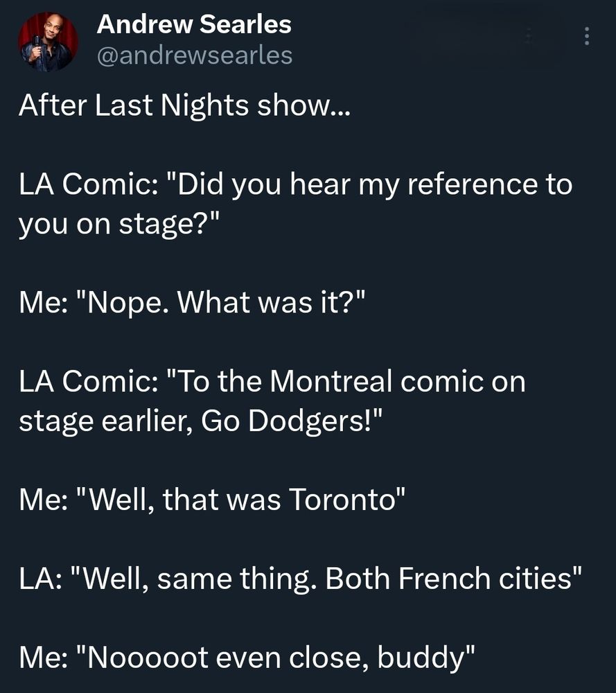
Task: Click "stage earlier," in the tweet text
Action: 106,422
